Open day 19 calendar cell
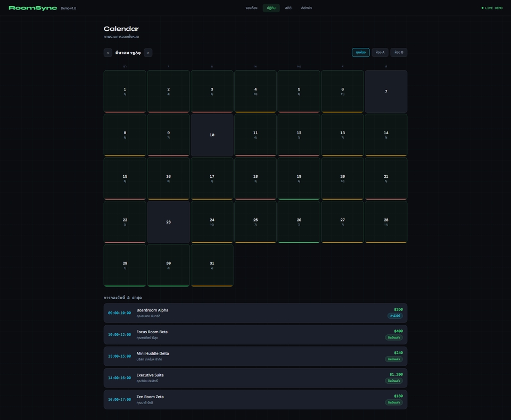Screen dimensions: 511x420 (x=299, y=178)
